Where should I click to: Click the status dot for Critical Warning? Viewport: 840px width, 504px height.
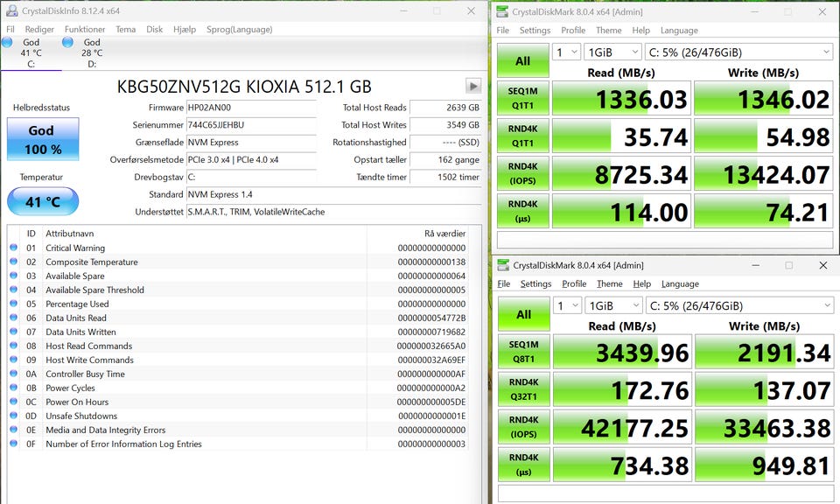14,248
